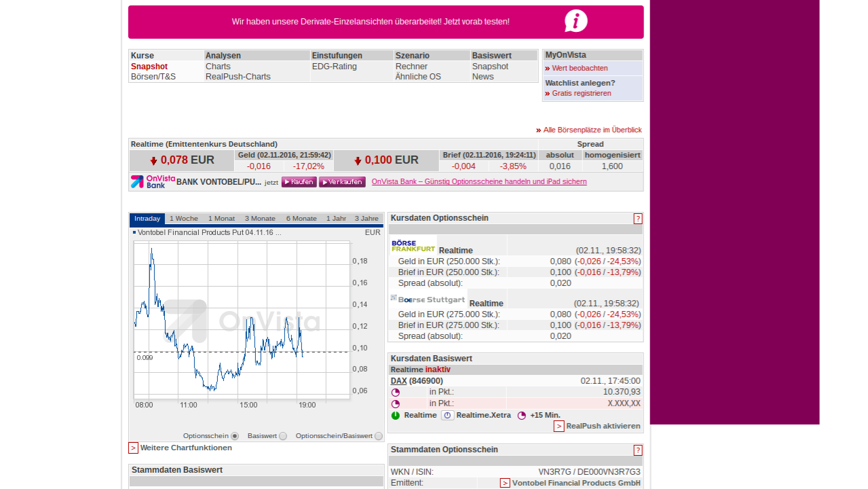
Task: Switch chart to 6 Monate tab
Action: point(301,219)
